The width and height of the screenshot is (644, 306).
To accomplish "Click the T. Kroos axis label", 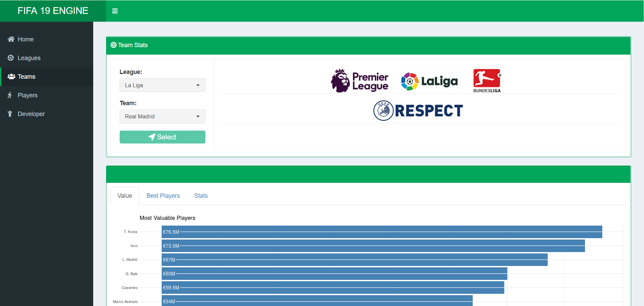I will tap(130, 232).
